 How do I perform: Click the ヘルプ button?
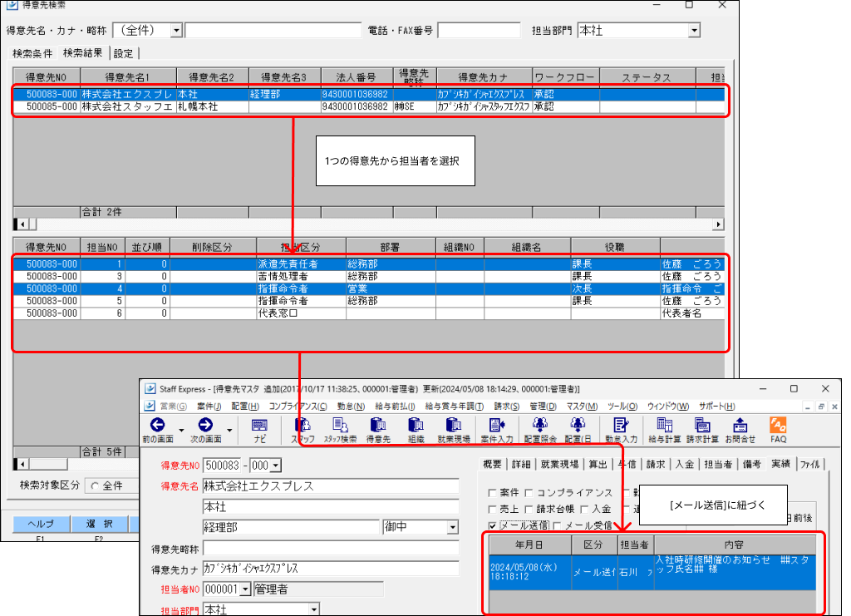pos(42,524)
